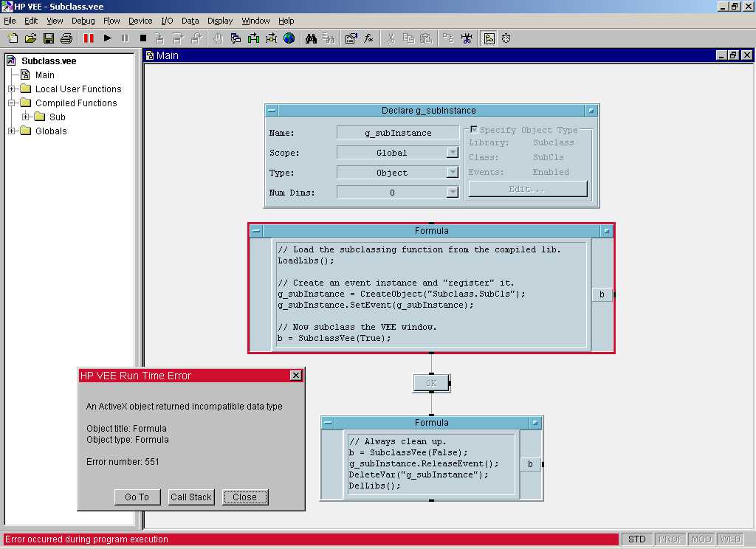Click the g_subInstance name input field
Image resolution: width=756 pixels, height=549 pixels.
(x=399, y=133)
